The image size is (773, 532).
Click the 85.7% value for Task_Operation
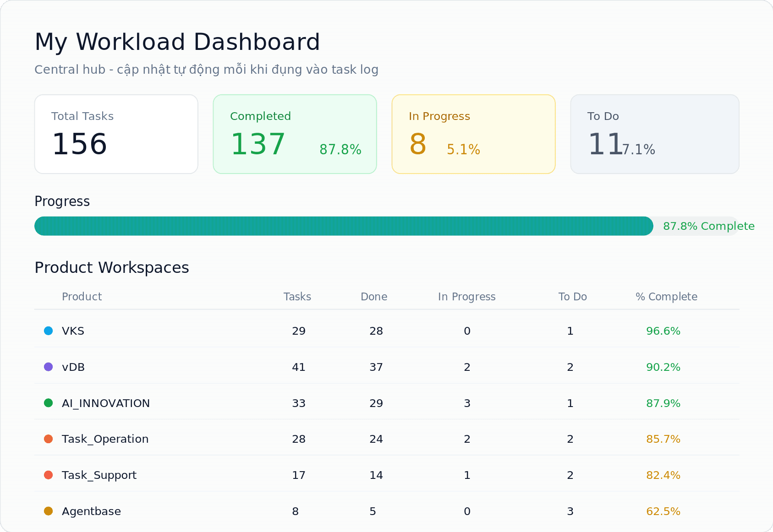click(663, 439)
